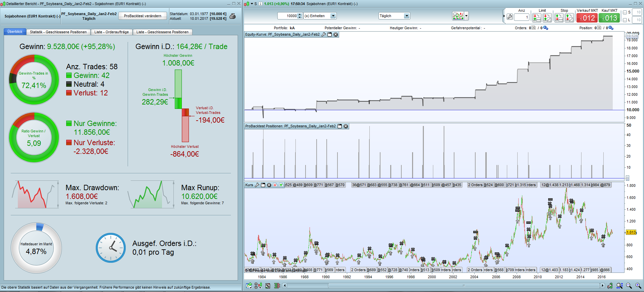Enable the S stop checkbox
Image resolution: width=644 pixels, height=292 pixels.
click(x=625, y=12)
